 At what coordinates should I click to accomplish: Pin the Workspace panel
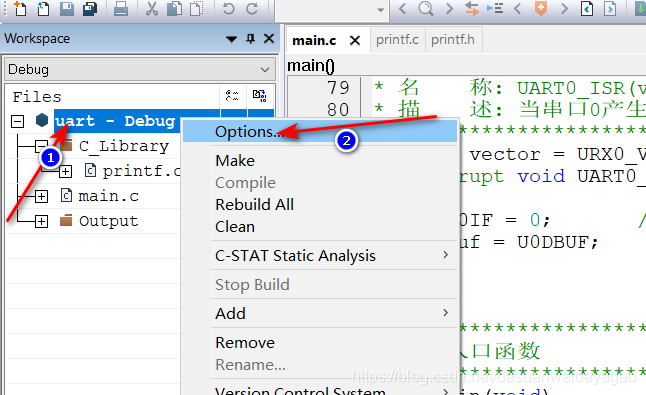tap(250, 39)
